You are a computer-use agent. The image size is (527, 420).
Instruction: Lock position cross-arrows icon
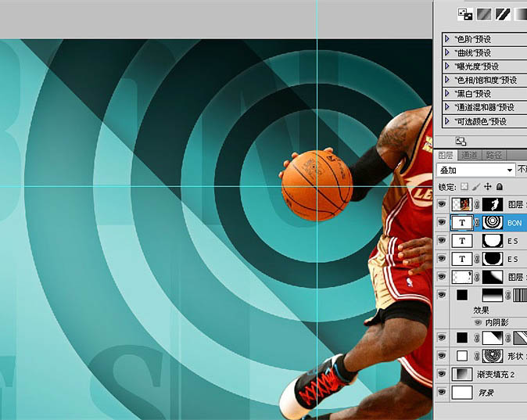pyautogui.click(x=488, y=187)
